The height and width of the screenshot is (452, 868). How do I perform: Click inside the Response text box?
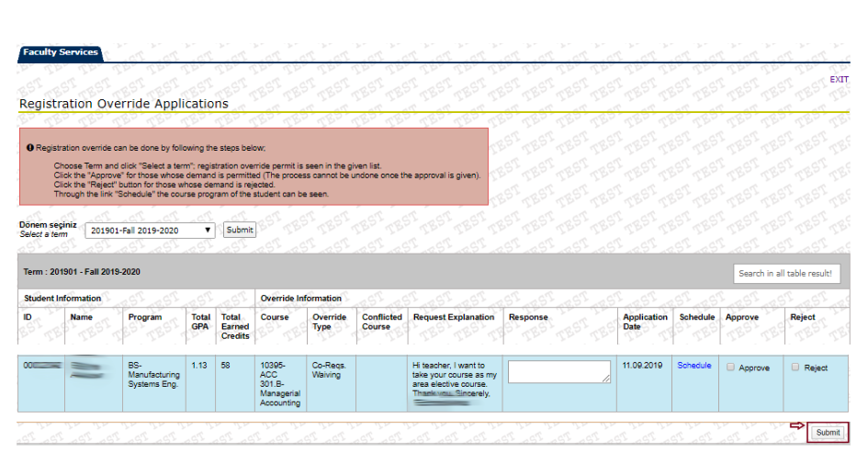[559, 372]
